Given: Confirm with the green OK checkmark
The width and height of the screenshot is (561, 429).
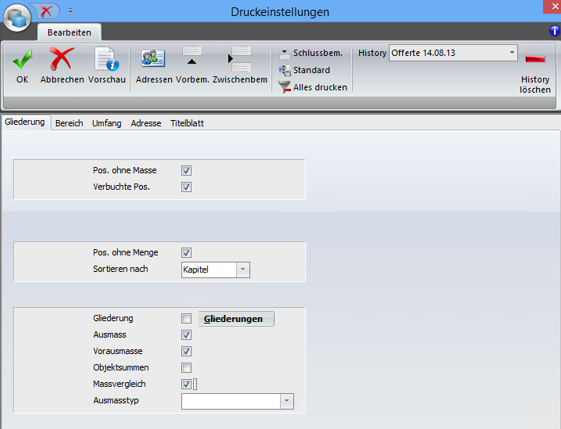Looking at the screenshot, I should [x=22, y=59].
